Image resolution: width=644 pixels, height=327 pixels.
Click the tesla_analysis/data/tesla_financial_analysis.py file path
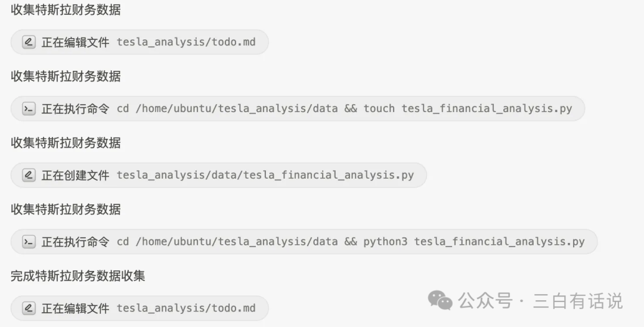click(x=265, y=175)
